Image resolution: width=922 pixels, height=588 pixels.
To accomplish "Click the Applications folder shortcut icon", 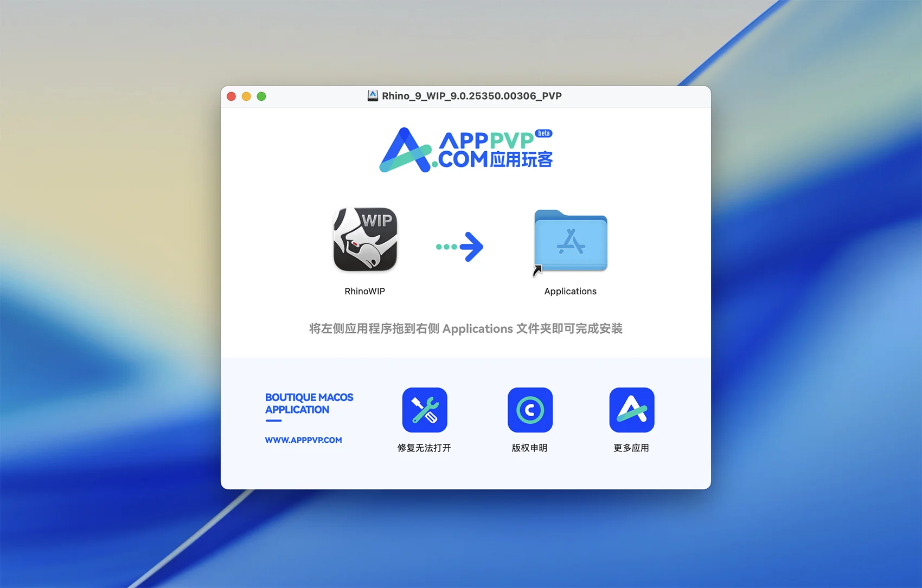I will pyautogui.click(x=571, y=241).
